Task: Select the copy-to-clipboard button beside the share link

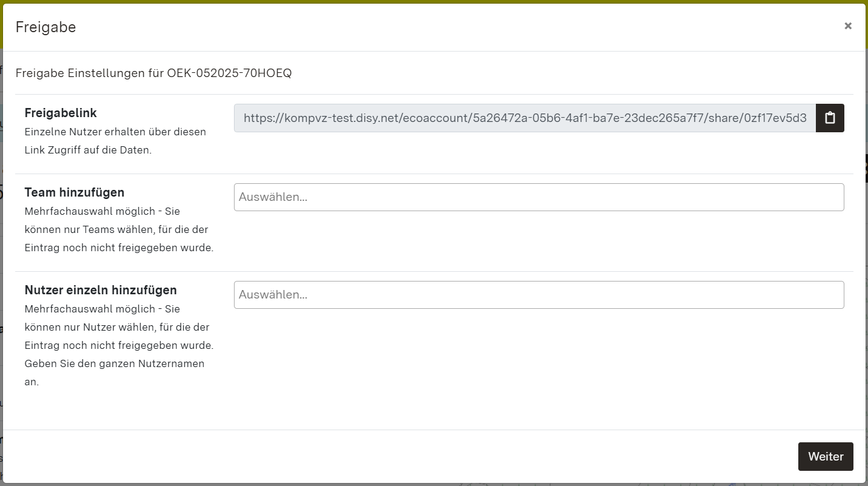Action: click(x=829, y=118)
